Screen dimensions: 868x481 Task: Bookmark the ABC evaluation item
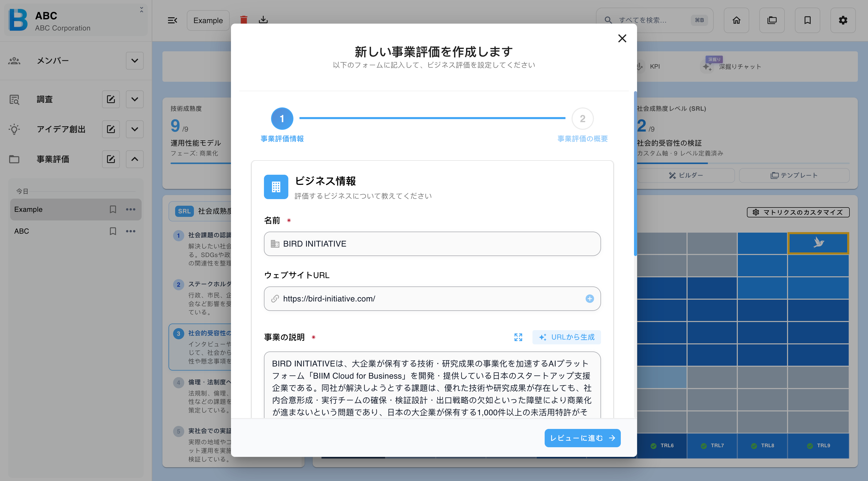[113, 231]
